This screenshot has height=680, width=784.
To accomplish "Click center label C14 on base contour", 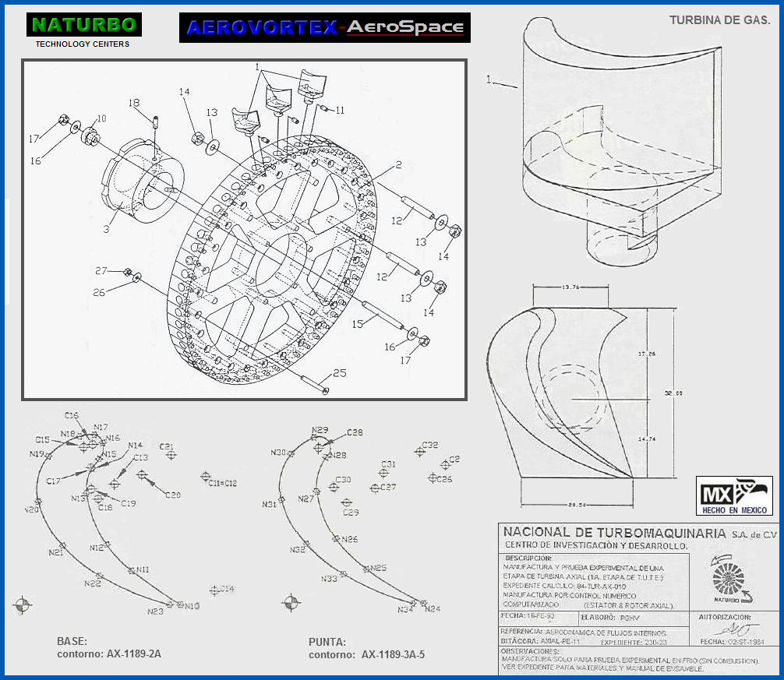I will tap(227, 589).
